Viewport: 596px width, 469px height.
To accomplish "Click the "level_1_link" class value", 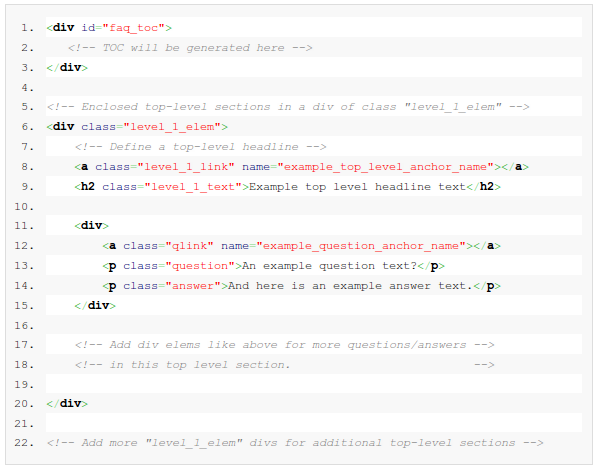I will point(186,167).
